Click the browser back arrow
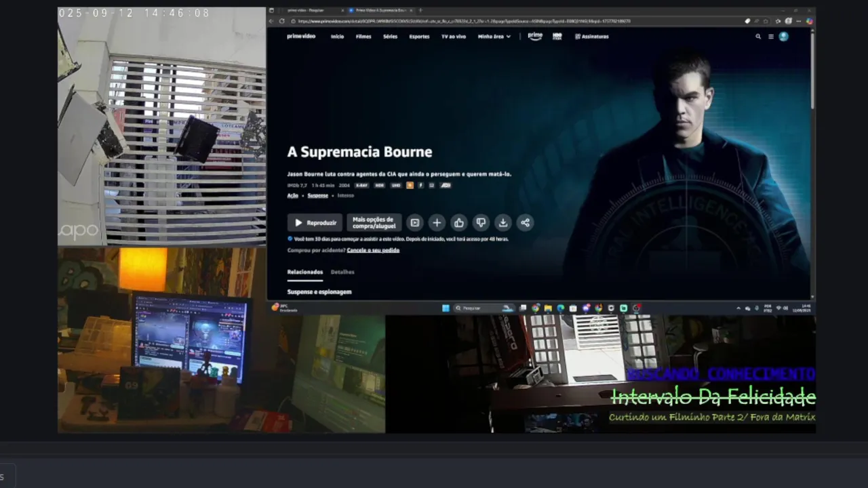This screenshot has width=868, height=488. tap(273, 21)
